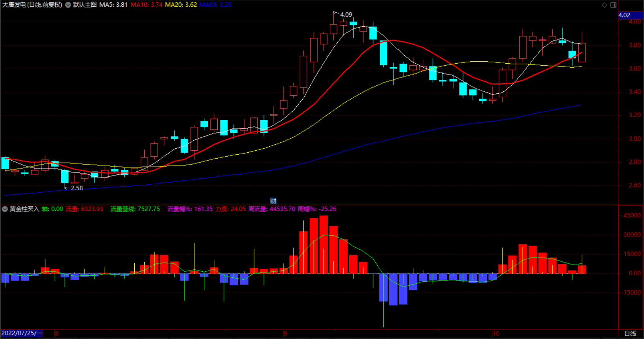Image resolution: width=644 pixels, height=339 pixels.
Task: Click the 流量幅%: 161.35 readout
Action: pyautogui.click(x=190, y=209)
